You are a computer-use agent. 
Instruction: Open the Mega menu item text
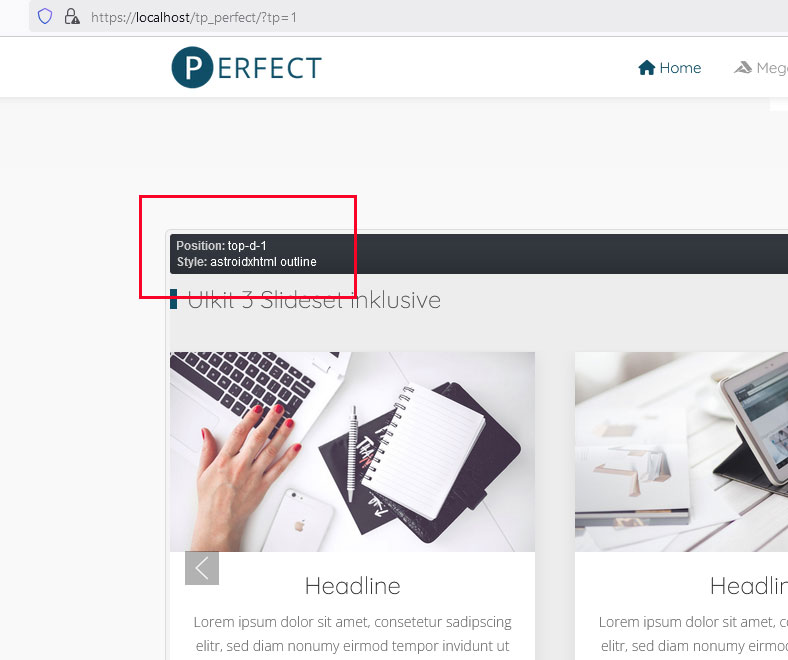pos(772,68)
